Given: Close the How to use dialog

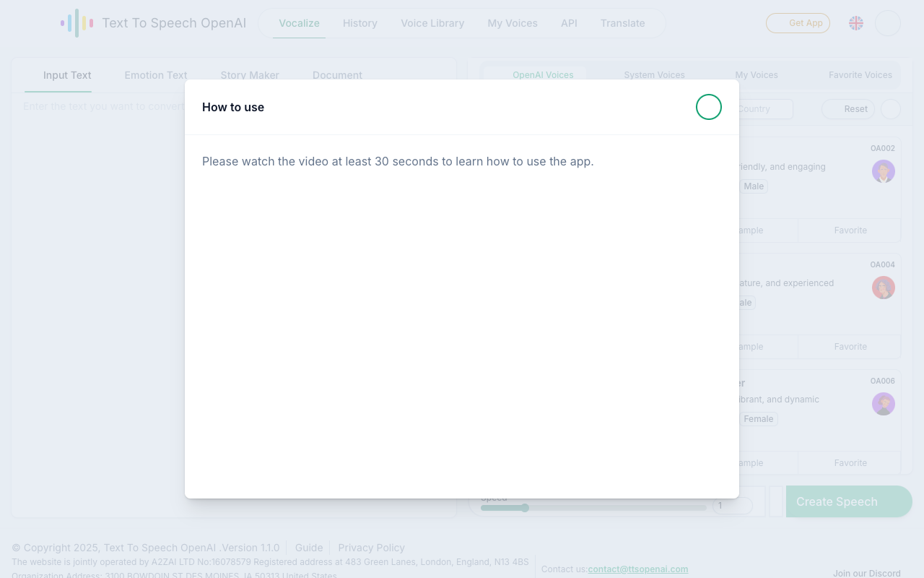Looking at the screenshot, I should [709, 107].
